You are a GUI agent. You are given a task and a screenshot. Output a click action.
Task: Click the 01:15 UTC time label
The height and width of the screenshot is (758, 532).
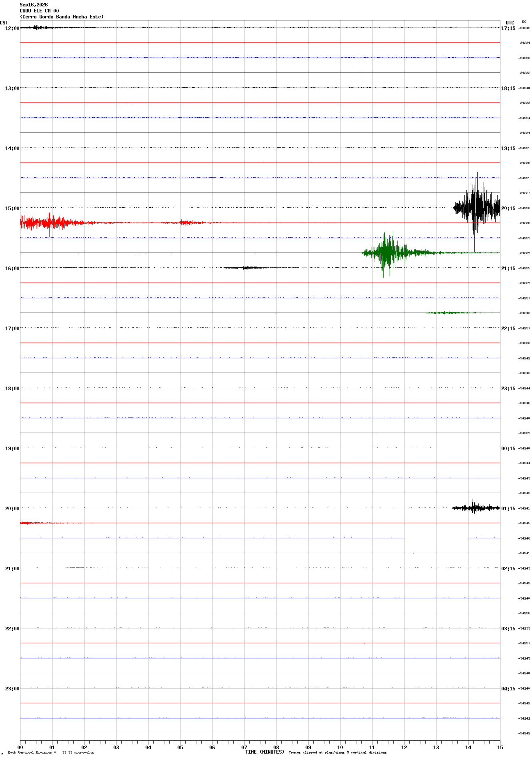click(x=508, y=509)
